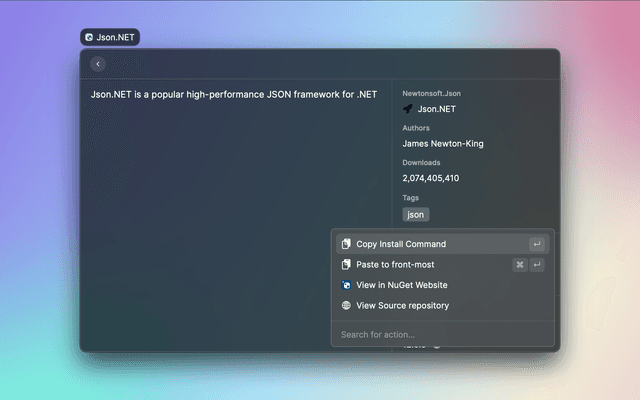Click the Command key badge on Paste row

coord(519,265)
